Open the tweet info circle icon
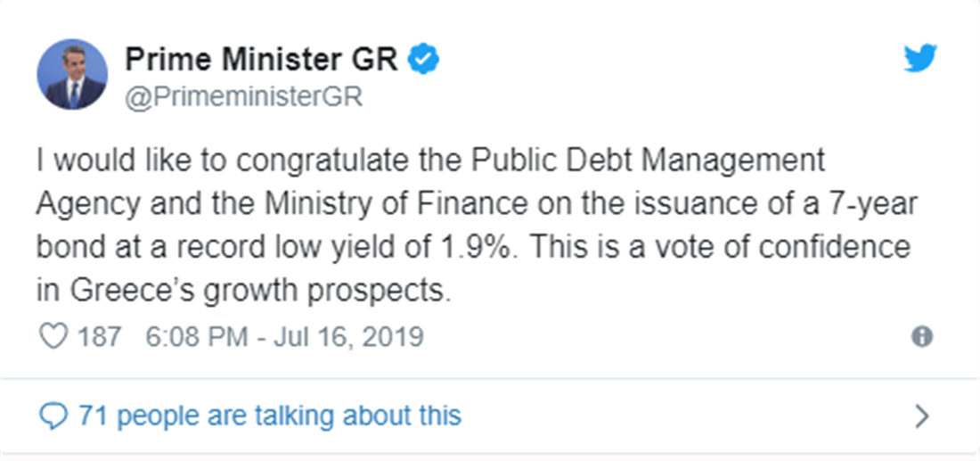 tap(922, 337)
